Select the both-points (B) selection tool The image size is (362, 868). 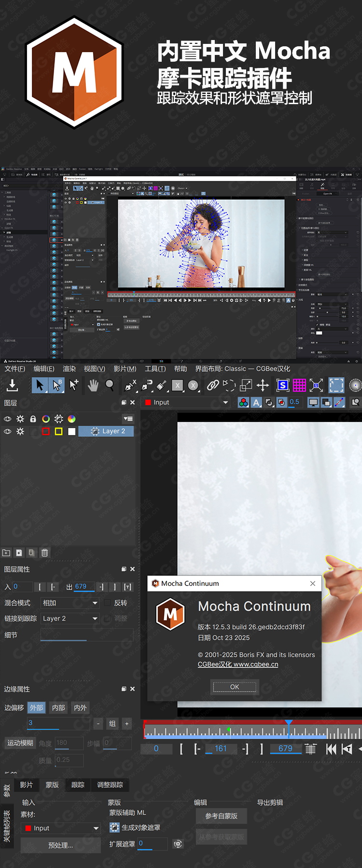(x=56, y=385)
